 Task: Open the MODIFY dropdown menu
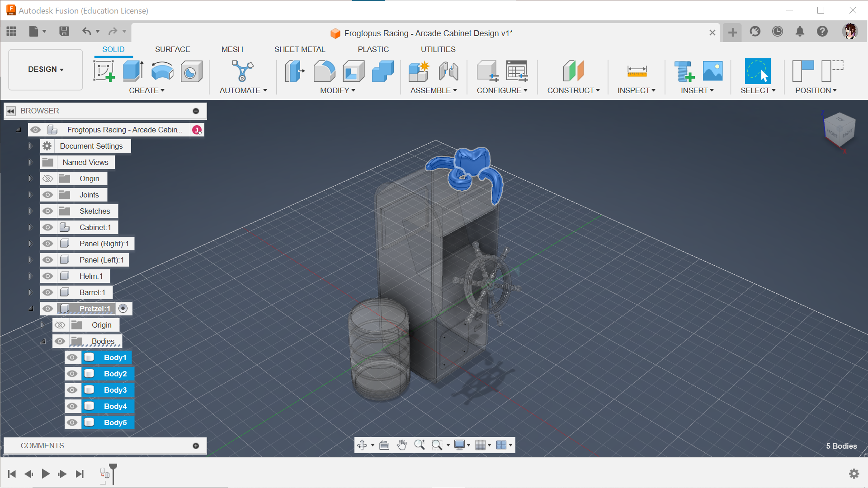point(337,90)
